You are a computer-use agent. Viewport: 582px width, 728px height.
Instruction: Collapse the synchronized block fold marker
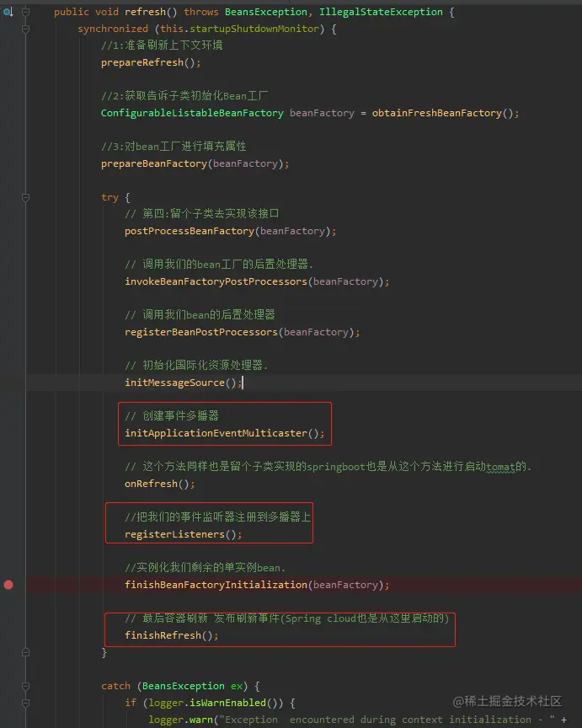[x=26, y=29]
